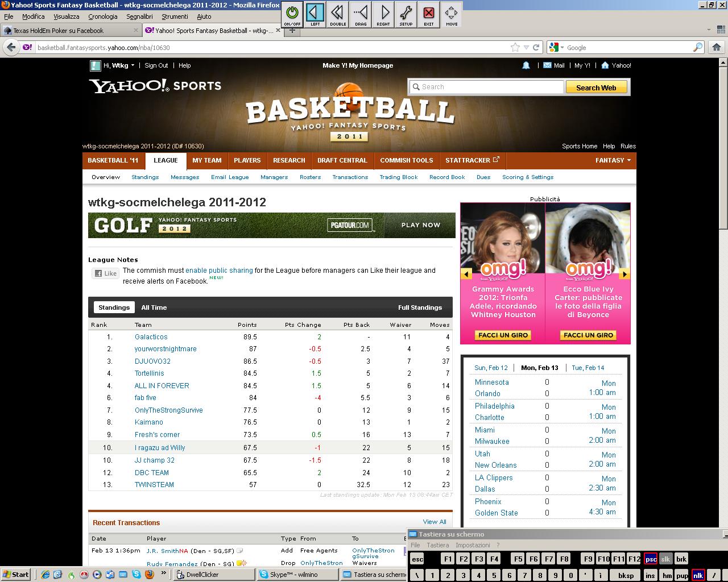The height and width of the screenshot is (582, 728).
Task: Expand the FANTASY dropdown menu
Action: tap(613, 160)
